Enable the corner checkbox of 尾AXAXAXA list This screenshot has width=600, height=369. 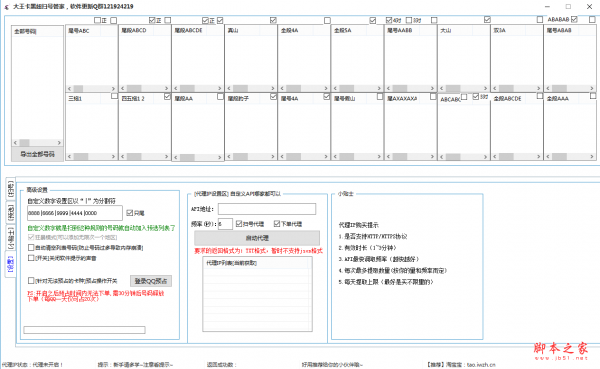point(433,96)
